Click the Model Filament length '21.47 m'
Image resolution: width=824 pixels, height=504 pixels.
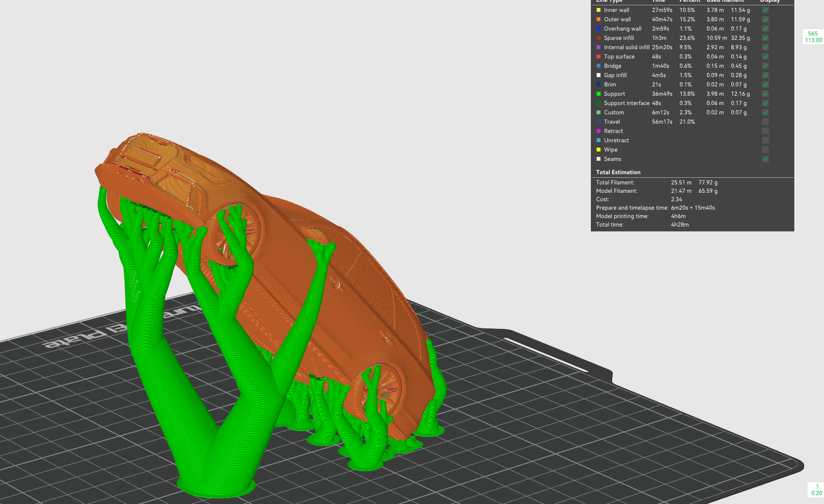click(681, 191)
